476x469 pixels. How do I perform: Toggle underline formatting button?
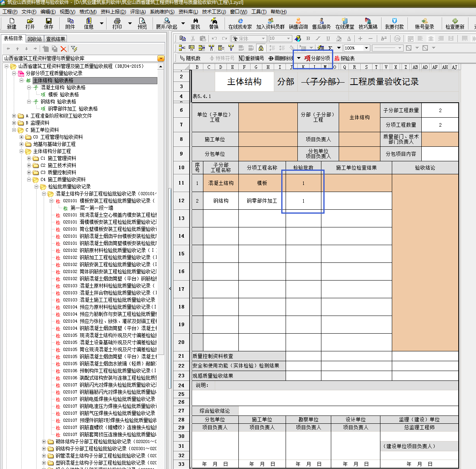coord(328,39)
